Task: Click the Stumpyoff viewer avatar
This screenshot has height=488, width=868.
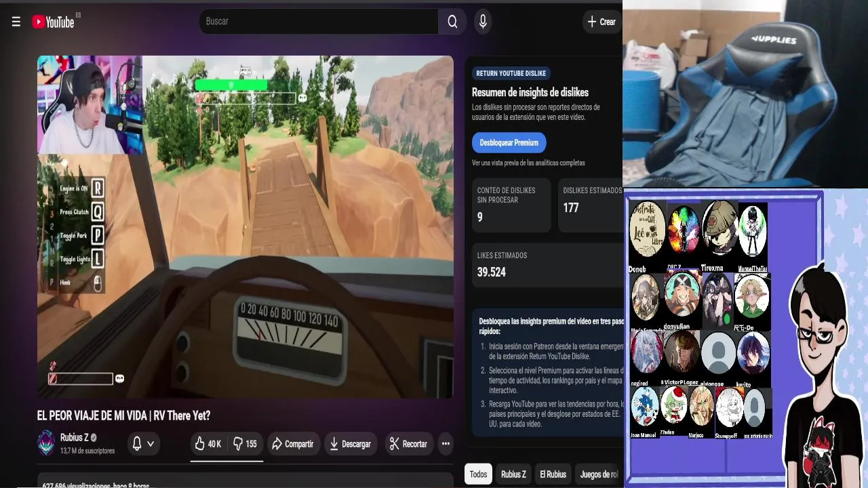Action: pyautogui.click(x=729, y=408)
